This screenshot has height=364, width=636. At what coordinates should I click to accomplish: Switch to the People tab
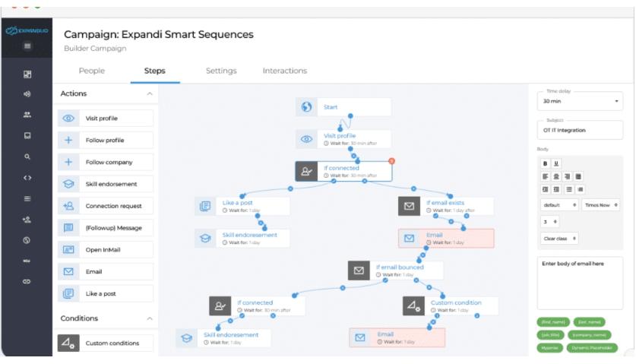(92, 71)
